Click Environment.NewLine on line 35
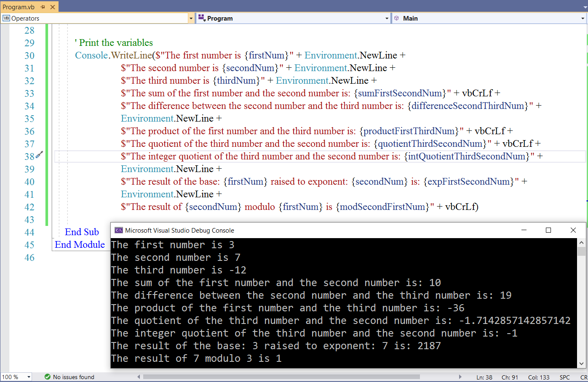The width and height of the screenshot is (588, 382). pos(167,118)
